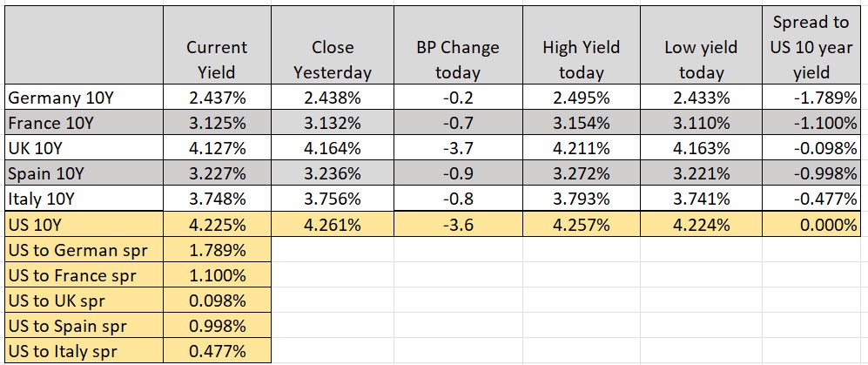Select the US to German spr label
The height and width of the screenshot is (365, 868).
pos(84,249)
